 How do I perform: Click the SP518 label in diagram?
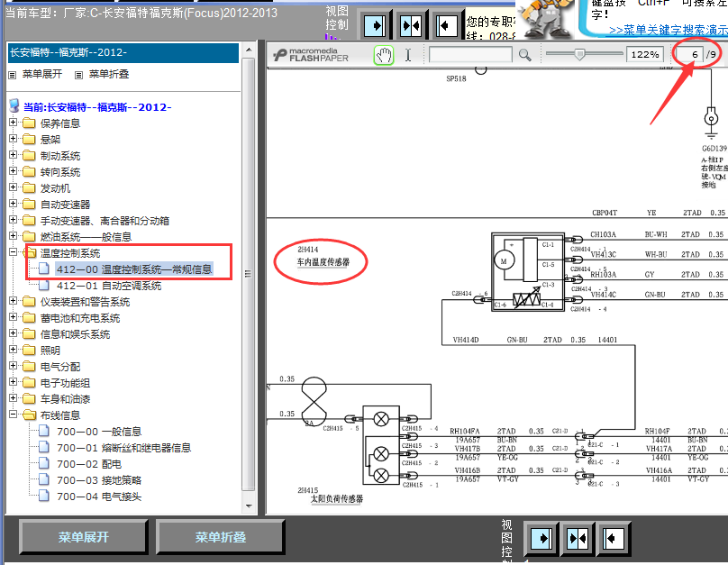click(457, 79)
